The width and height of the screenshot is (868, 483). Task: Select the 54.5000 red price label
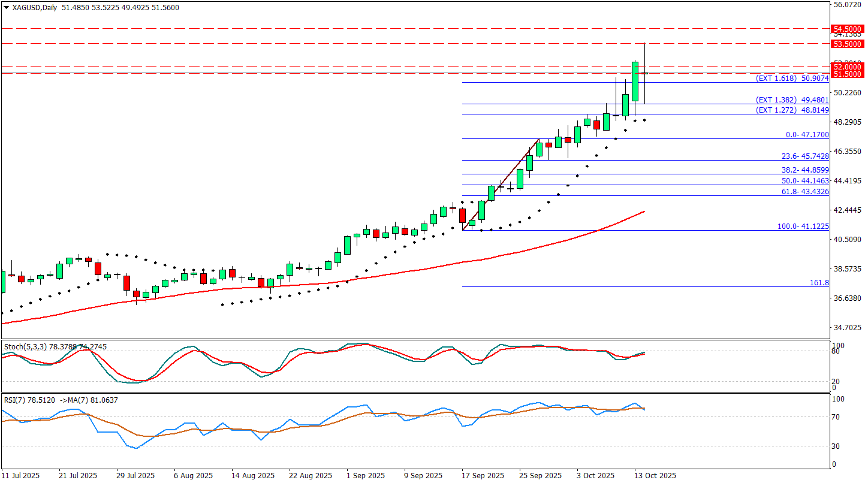[848, 29]
